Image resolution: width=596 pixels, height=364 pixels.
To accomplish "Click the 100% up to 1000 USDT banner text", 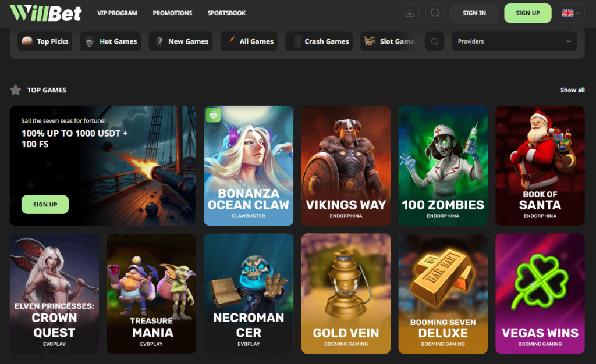I will (x=74, y=138).
